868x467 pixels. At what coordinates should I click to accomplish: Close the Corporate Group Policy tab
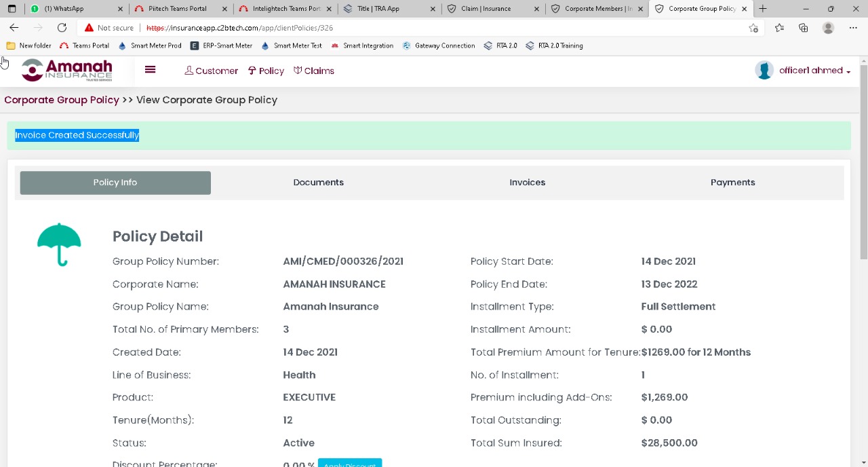744,9
